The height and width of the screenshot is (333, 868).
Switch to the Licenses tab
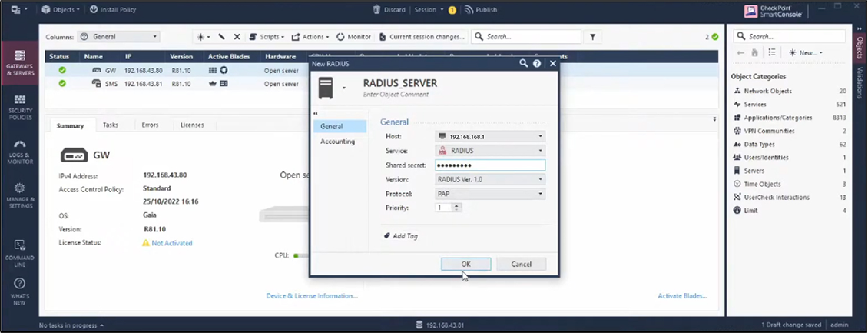click(x=192, y=125)
